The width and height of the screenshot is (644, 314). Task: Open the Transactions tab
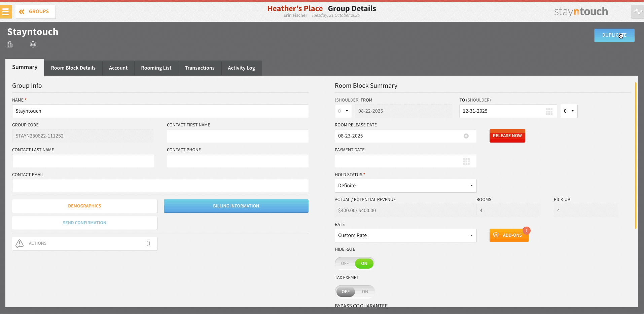200,68
